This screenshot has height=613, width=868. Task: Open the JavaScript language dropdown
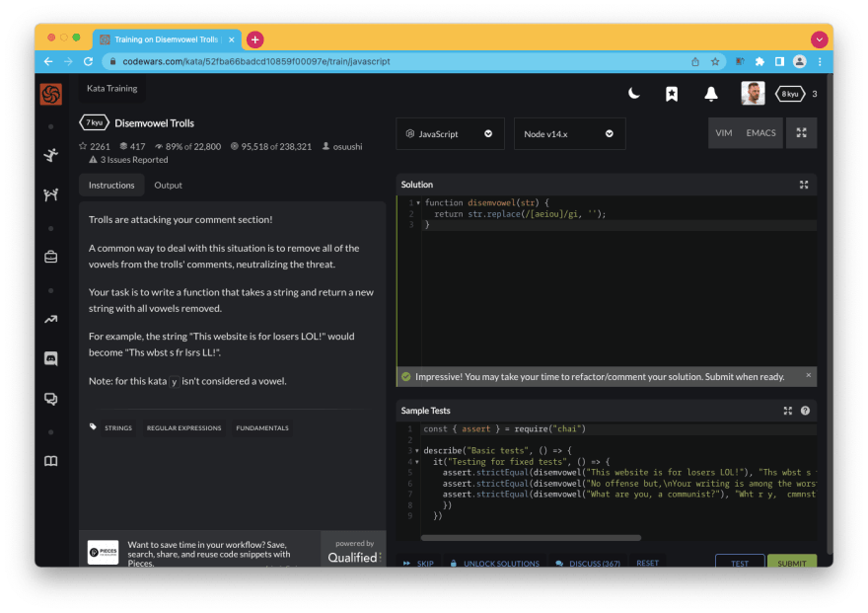pyautogui.click(x=450, y=133)
